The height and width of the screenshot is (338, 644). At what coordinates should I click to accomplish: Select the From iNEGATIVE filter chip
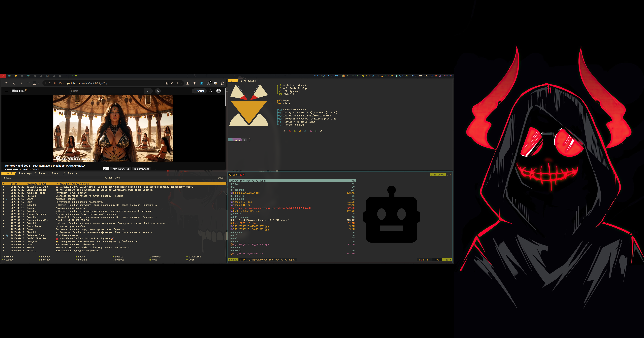(x=120, y=169)
